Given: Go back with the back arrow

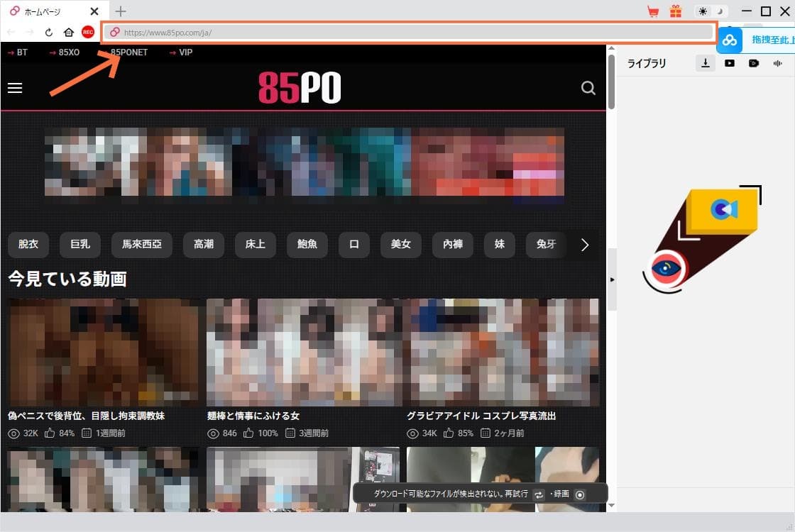Looking at the screenshot, I should point(11,33).
